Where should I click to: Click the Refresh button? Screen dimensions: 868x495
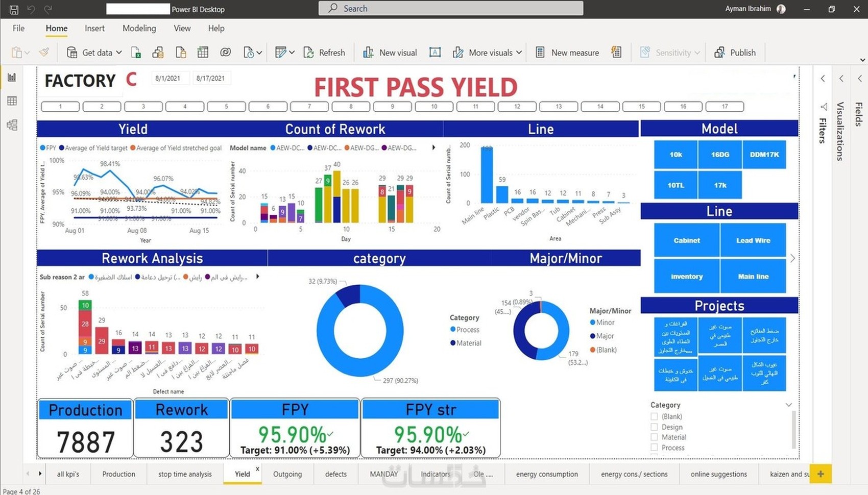[x=324, y=53]
